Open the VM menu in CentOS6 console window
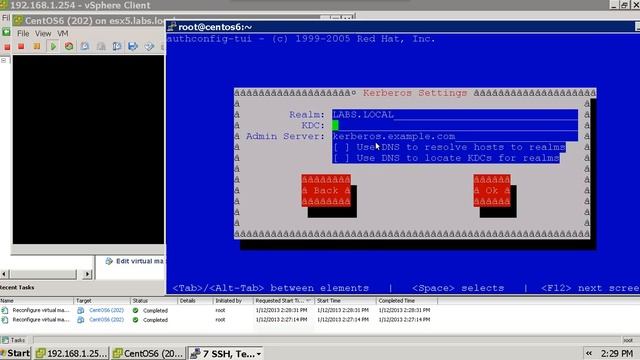Image resolution: width=640 pixels, height=360 pixels. click(x=62, y=33)
